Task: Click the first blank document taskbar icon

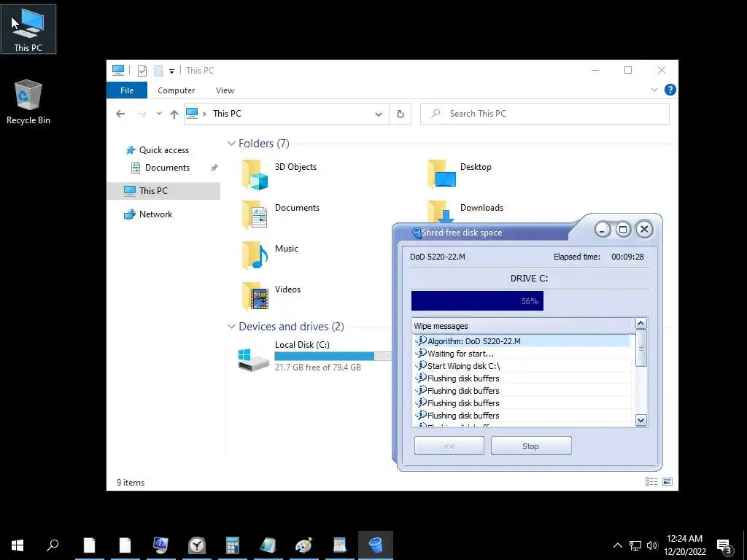Action: click(90, 545)
